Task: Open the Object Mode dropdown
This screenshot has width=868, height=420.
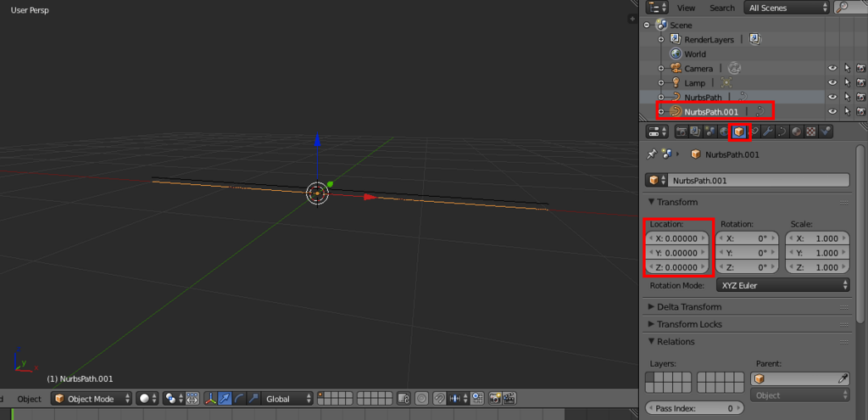Action: pos(92,399)
